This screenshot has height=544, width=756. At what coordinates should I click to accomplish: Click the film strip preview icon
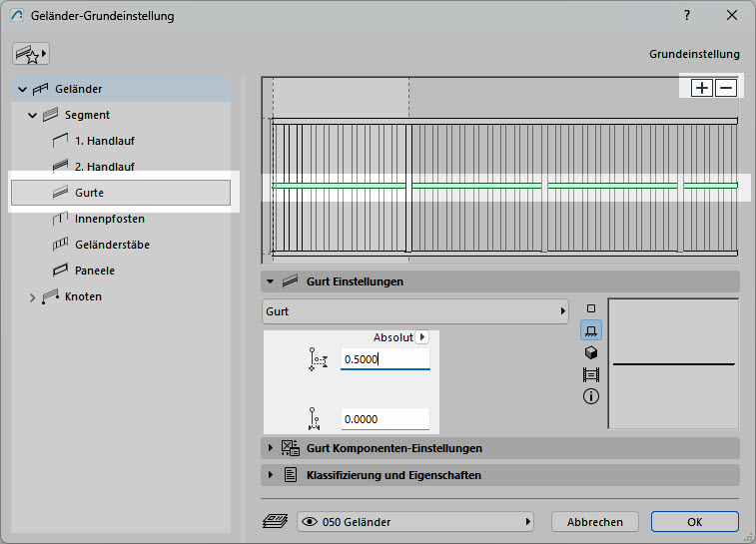pyautogui.click(x=590, y=374)
